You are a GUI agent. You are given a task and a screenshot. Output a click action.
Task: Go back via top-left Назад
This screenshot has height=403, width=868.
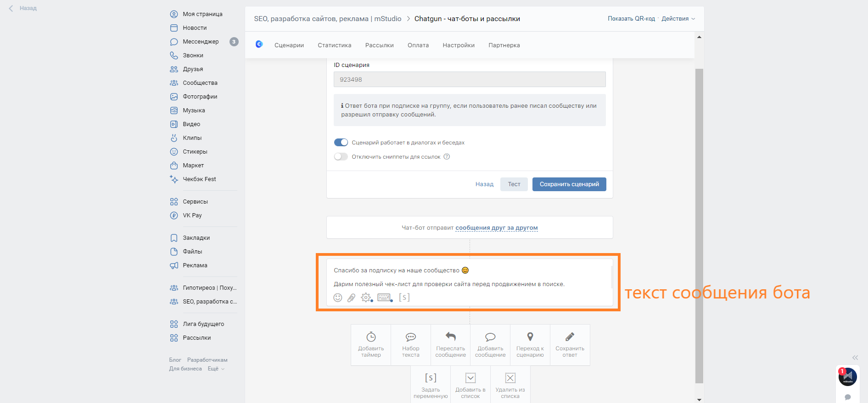[23, 8]
